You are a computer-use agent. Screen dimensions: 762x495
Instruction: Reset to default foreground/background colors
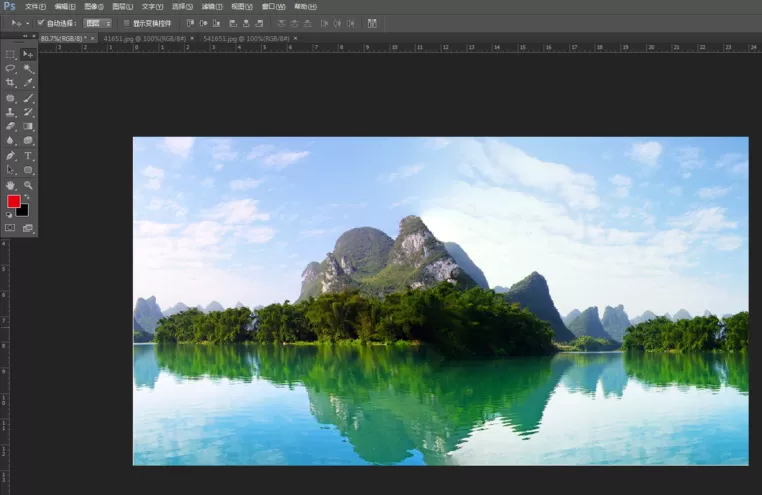(9, 214)
